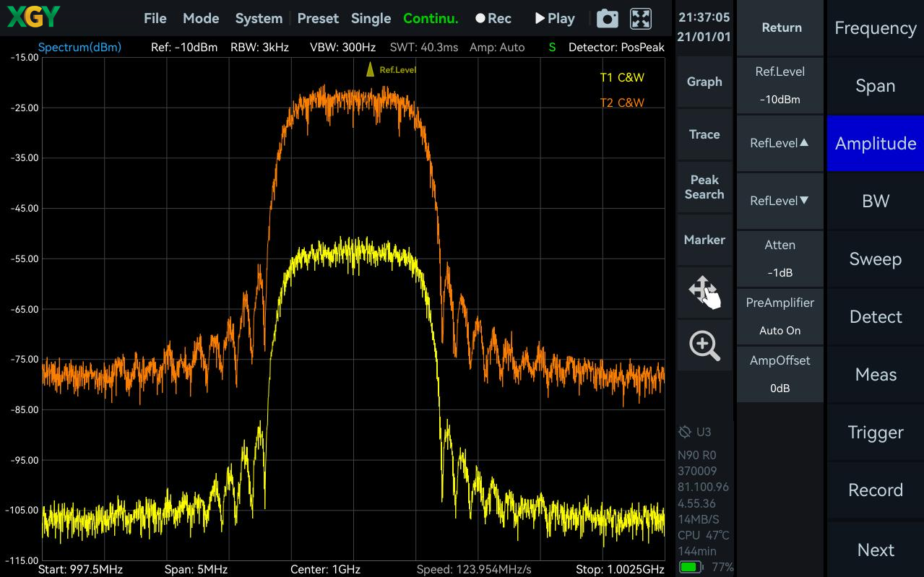Activate the zoom-in magnifier tool

coord(705,345)
